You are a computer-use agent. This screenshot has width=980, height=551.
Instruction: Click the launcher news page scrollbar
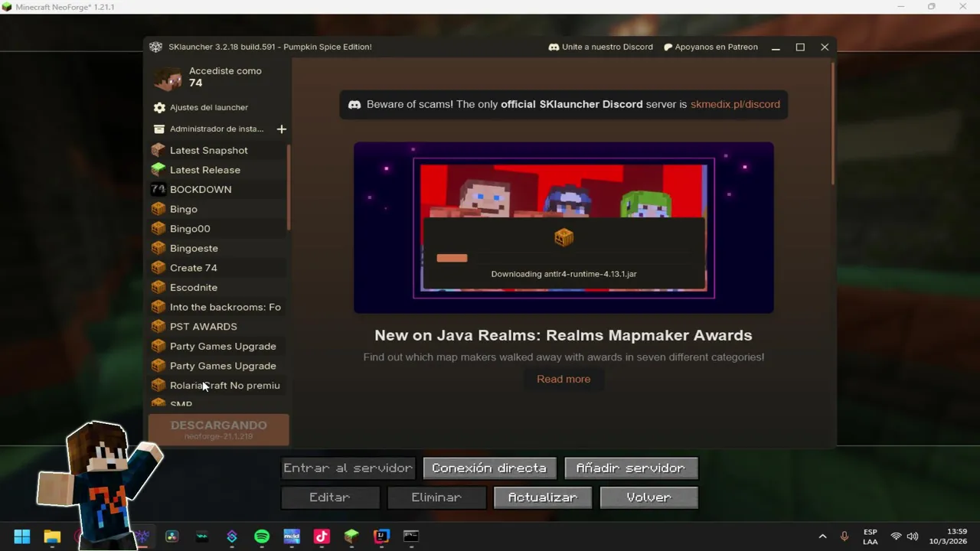833,123
